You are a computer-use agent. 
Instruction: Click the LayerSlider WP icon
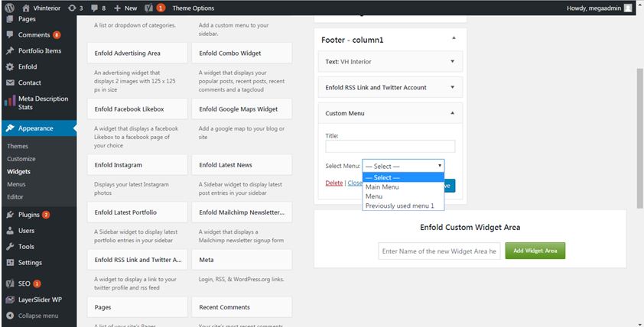(x=10, y=300)
